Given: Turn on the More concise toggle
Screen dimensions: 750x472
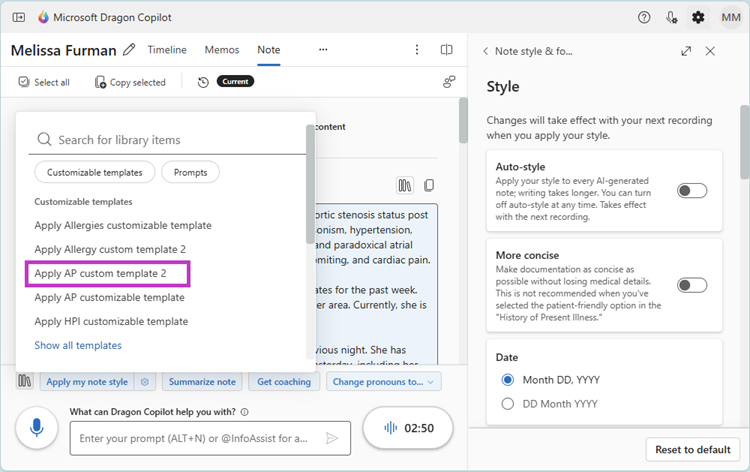Looking at the screenshot, I should (x=691, y=285).
